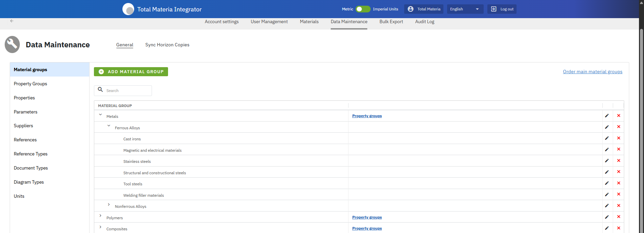
Task: Edit the Stainless steels row pencil icon
Action: point(607,161)
